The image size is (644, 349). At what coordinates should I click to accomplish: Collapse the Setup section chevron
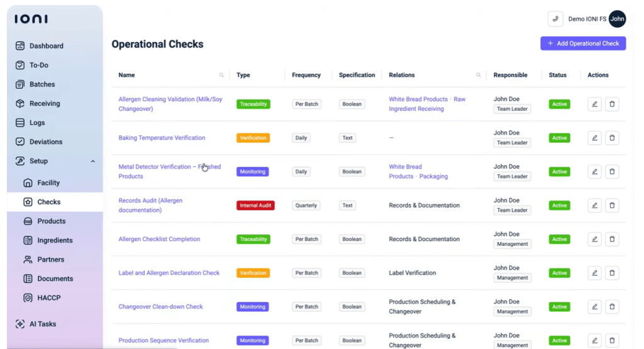(x=93, y=161)
